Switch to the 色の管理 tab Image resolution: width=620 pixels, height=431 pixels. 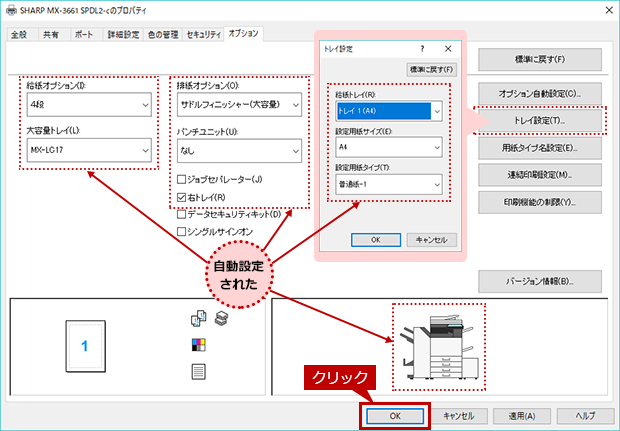click(x=163, y=35)
